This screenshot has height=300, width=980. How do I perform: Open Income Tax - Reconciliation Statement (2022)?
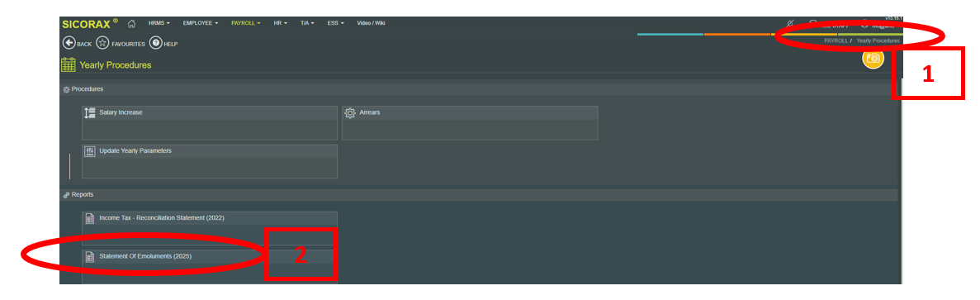[210, 228]
